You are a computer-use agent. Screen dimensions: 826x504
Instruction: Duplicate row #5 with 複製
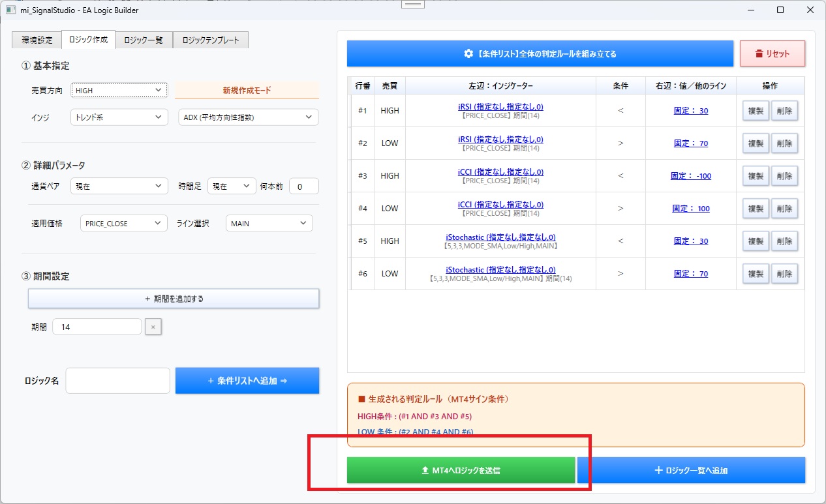(x=756, y=241)
